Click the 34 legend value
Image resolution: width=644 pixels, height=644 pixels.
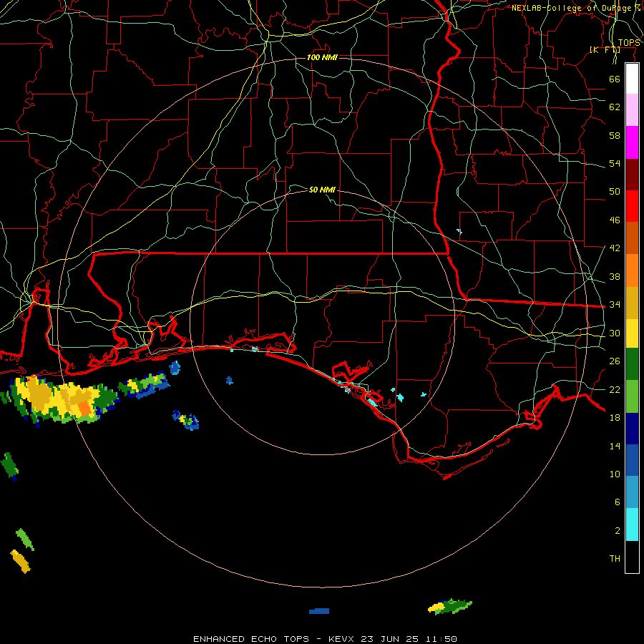click(615, 305)
